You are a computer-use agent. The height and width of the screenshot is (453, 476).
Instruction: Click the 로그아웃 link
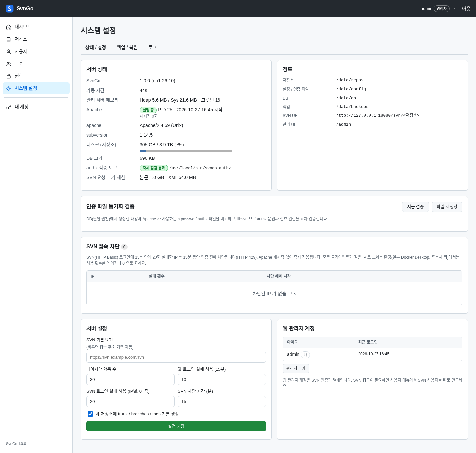point(462,9)
